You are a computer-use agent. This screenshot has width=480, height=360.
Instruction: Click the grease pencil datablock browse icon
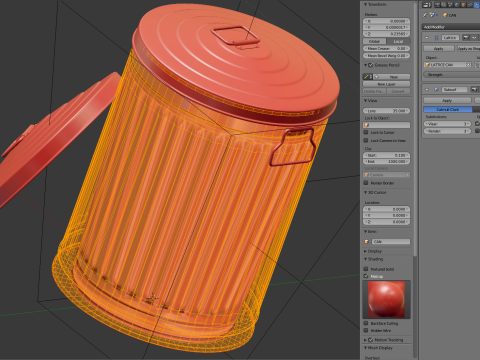pyautogui.click(x=368, y=77)
